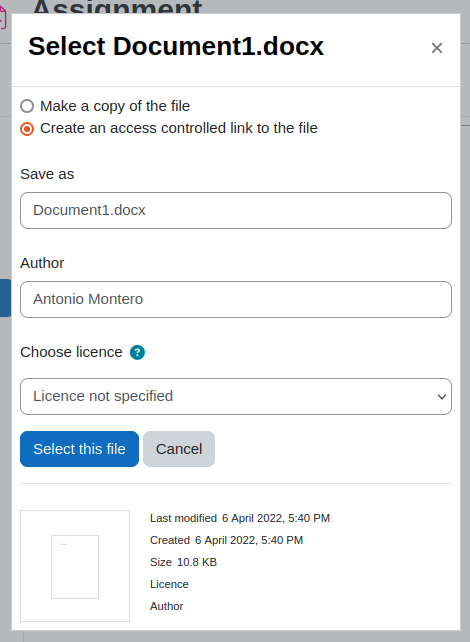This screenshot has width=470, height=642.
Task: Click the 'Author' label above the author field
Action: coord(42,263)
